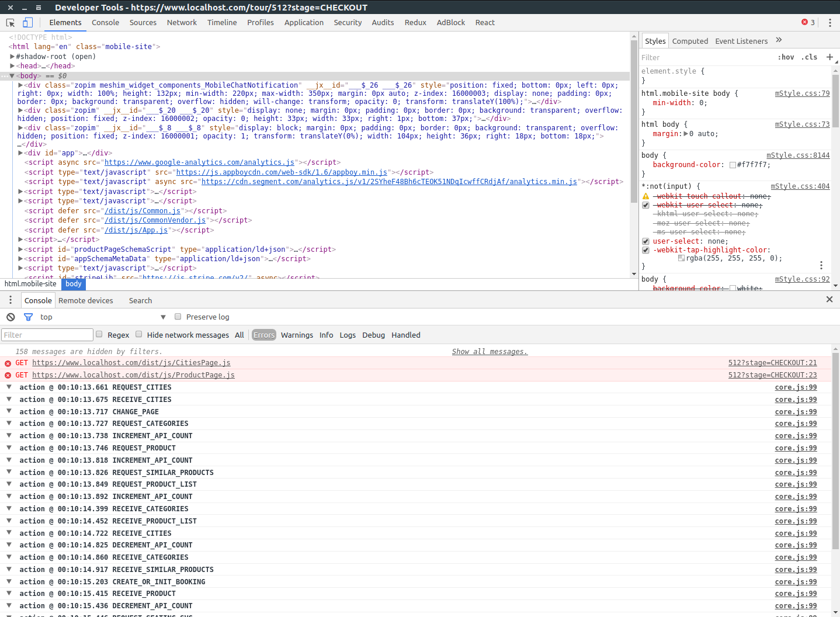Open the Computed styles tab
The image size is (840, 617).
pyautogui.click(x=690, y=41)
